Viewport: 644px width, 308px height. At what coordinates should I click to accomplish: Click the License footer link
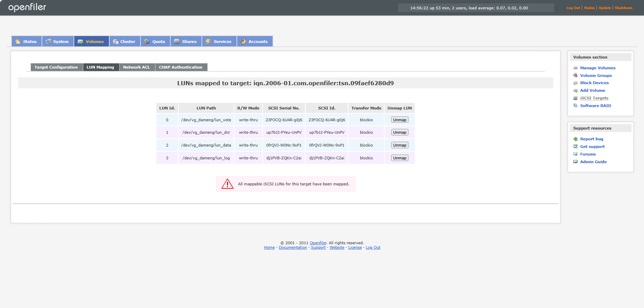click(x=355, y=247)
